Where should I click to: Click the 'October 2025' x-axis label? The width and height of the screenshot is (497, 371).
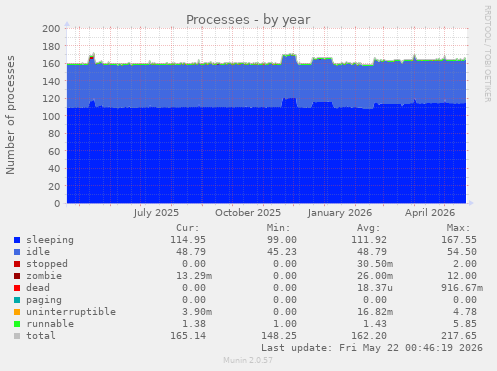click(x=248, y=213)
